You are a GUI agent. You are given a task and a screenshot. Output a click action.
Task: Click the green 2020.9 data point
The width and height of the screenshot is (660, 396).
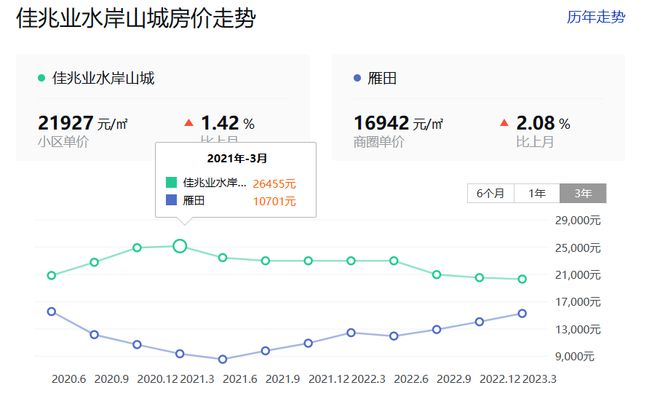[x=94, y=262]
